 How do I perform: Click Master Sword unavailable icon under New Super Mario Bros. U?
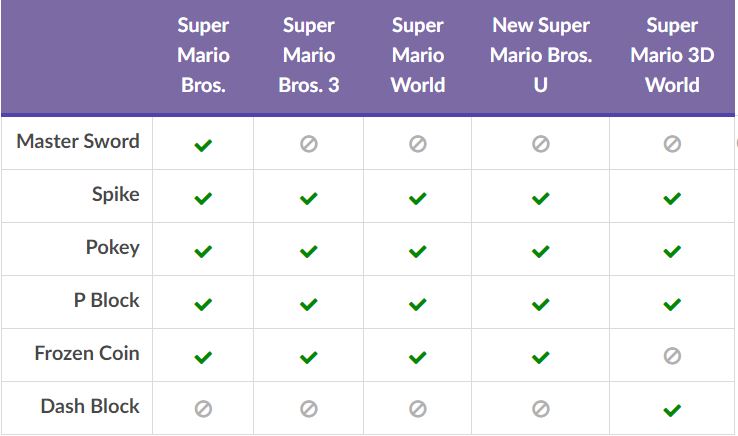click(x=540, y=144)
